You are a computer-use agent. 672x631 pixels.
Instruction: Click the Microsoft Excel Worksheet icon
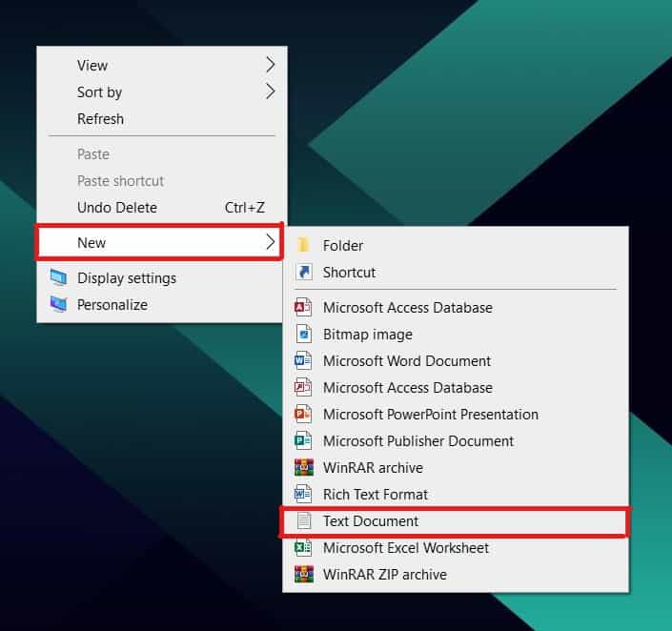click(303, 547)
